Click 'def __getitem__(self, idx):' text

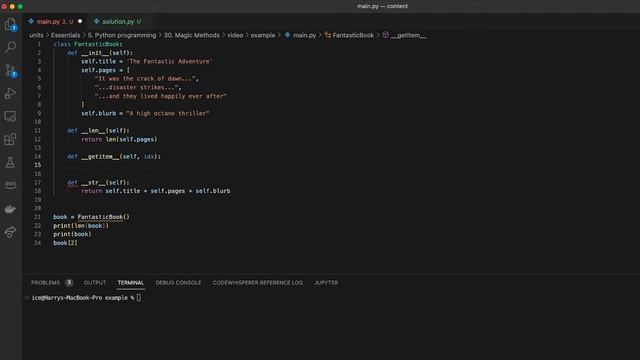[114, 156]
